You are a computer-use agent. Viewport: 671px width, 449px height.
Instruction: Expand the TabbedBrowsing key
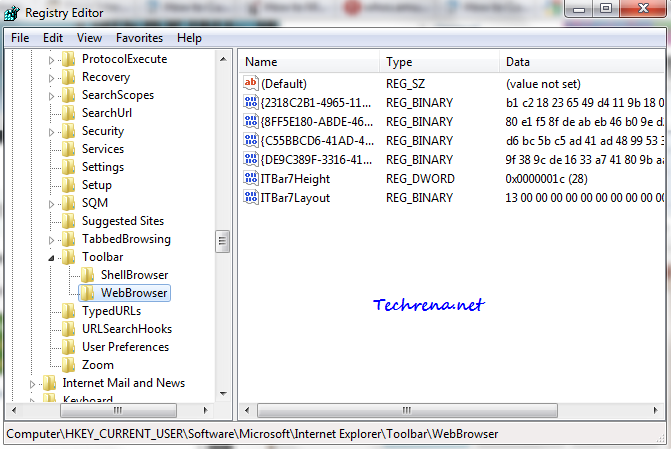pos(51,240)
